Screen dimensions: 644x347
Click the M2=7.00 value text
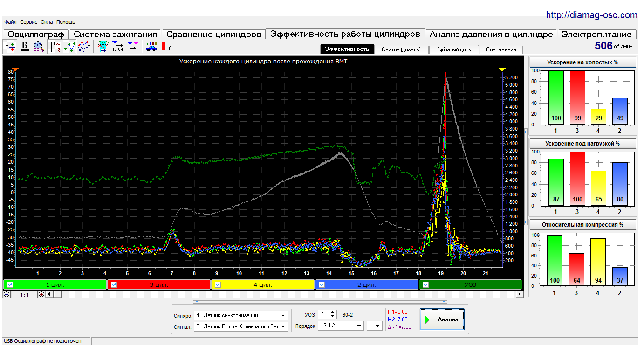point(397,319)
